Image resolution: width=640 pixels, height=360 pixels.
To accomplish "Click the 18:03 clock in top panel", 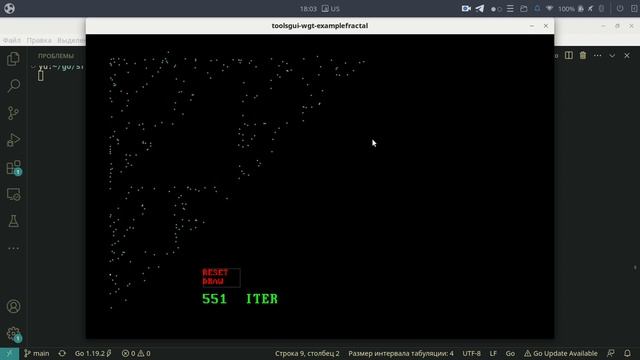I will click(308, 9).
